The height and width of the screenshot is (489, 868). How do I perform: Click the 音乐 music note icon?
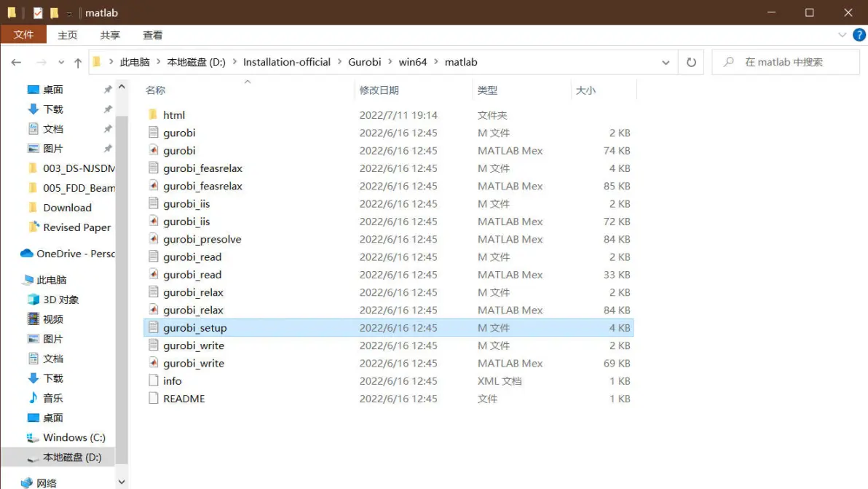[x=33, y=398]
